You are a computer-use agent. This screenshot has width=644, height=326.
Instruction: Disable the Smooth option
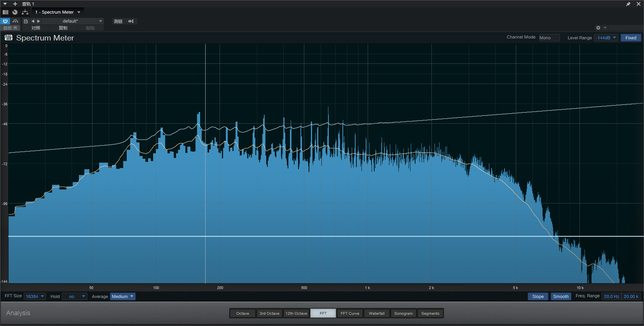[560, 296]
